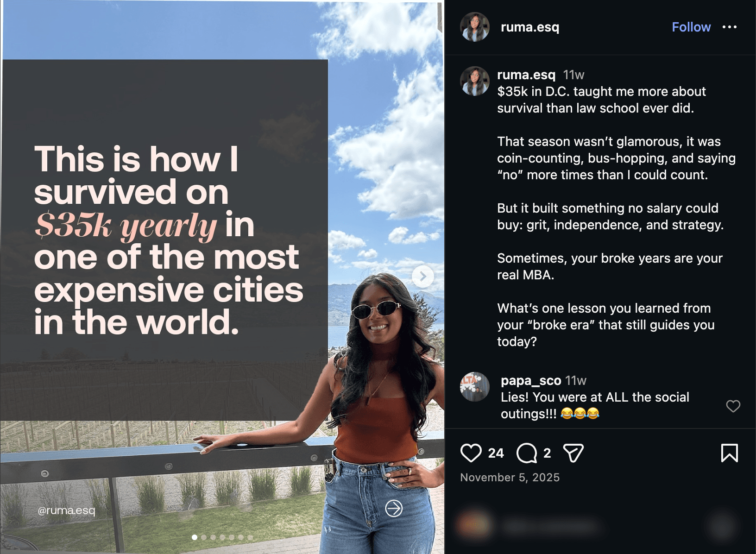Click the November 5, 2025 date
Screen dimensions: 756x554
click(510, 478)
